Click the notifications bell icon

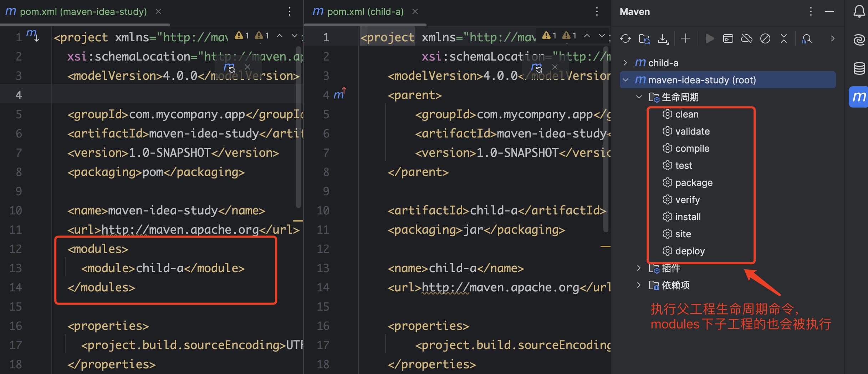859,12
